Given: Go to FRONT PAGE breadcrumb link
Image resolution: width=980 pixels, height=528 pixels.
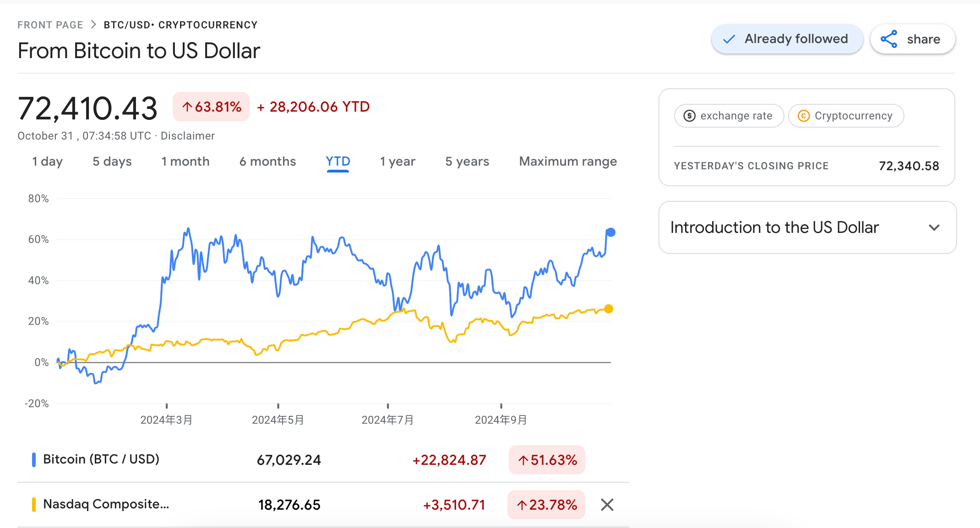Looking at the screenshot, I should [50, 25].
